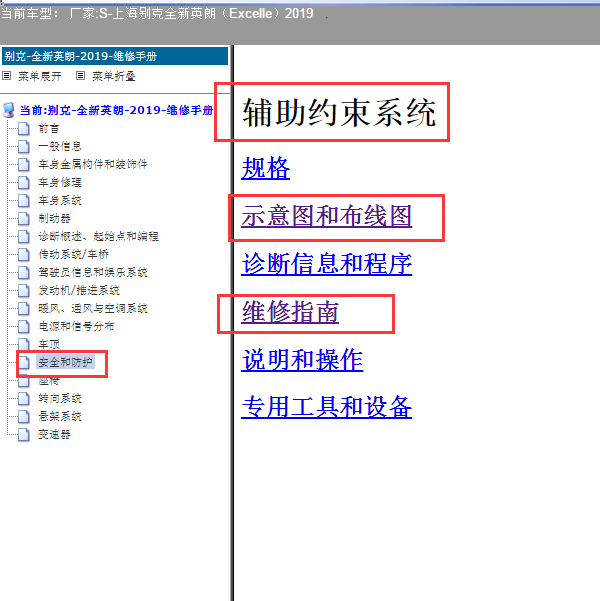
Task: Click the 辅助约束系统 page heading
Action: click(x=339, y=112)
